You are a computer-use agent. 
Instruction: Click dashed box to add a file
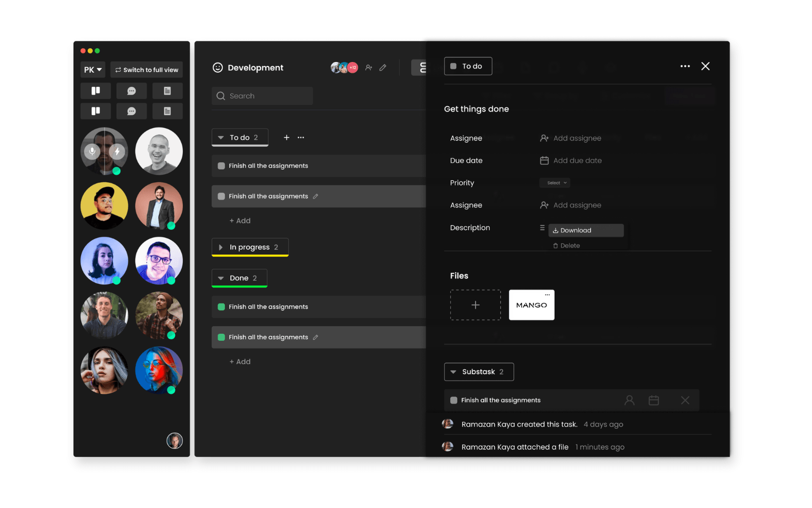(476, 305)
